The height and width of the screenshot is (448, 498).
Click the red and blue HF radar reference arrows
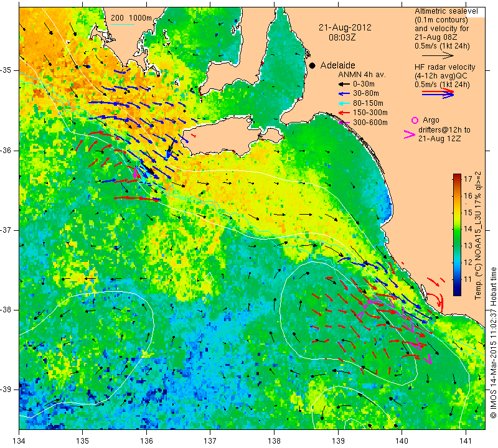(438, 93)
